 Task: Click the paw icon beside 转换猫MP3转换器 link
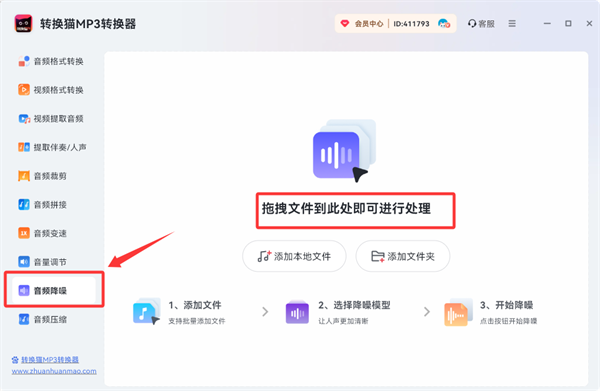15,360
